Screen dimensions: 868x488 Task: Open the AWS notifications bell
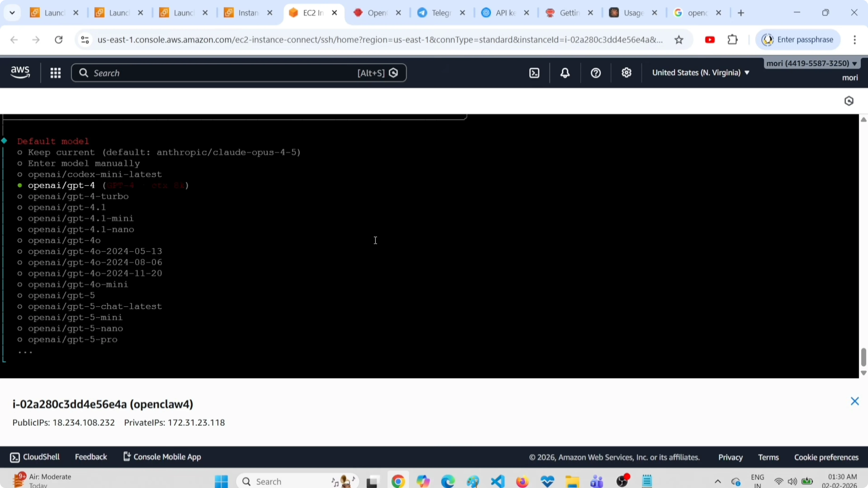click(565, 73)
